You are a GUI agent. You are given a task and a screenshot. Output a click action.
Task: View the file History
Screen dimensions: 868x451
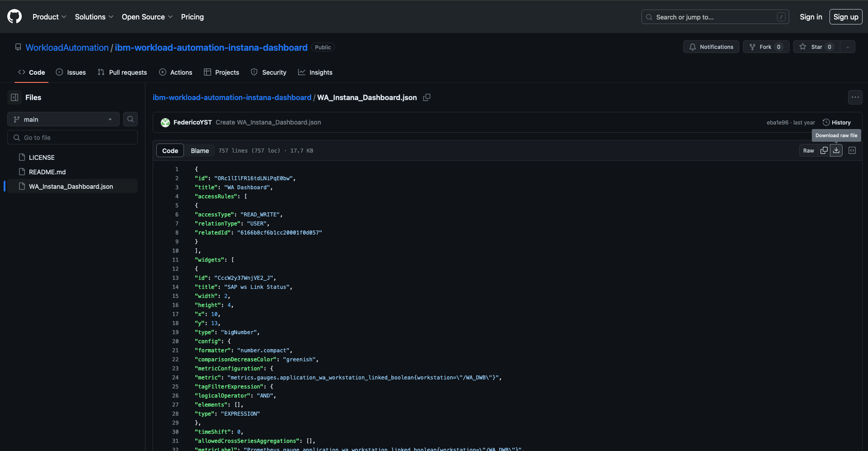[x=837, y=122]
